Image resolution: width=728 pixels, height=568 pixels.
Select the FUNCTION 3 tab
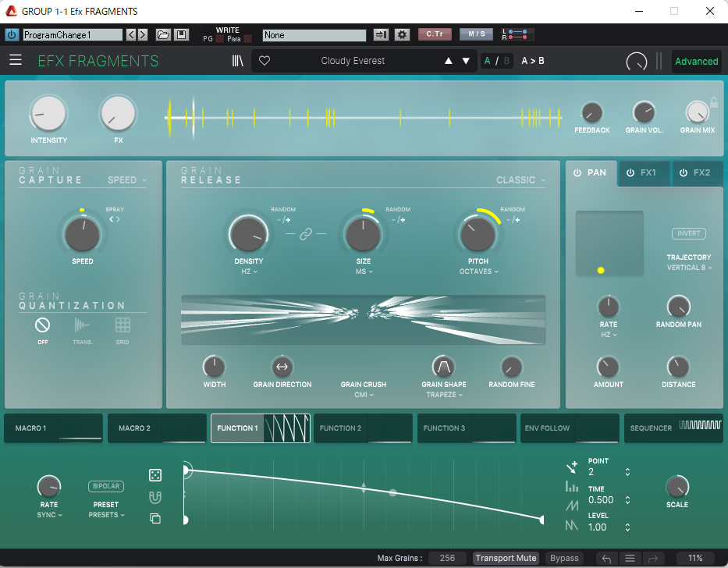point(467,428)
